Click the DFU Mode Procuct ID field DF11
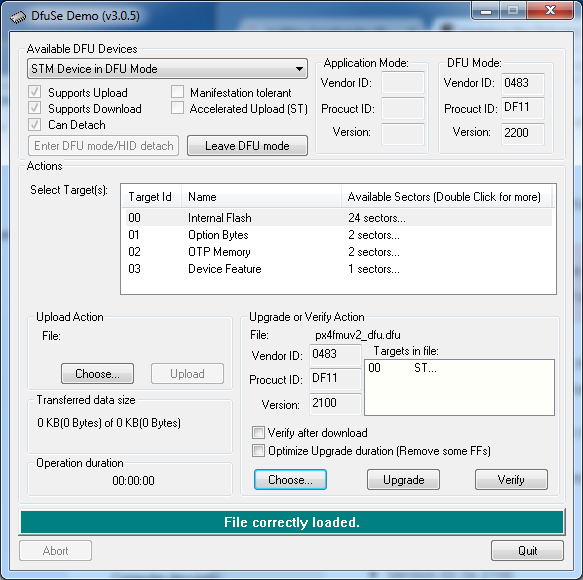 point(523,108)
